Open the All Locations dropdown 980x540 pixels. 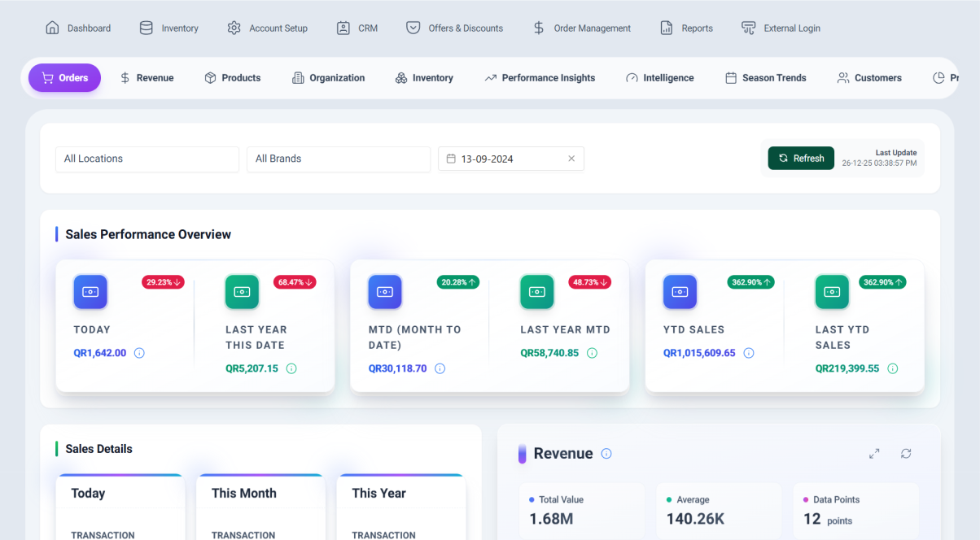147,159
